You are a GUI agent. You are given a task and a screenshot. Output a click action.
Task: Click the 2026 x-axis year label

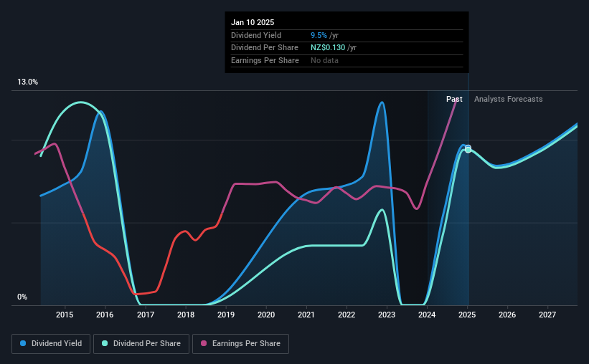(507, 315)
